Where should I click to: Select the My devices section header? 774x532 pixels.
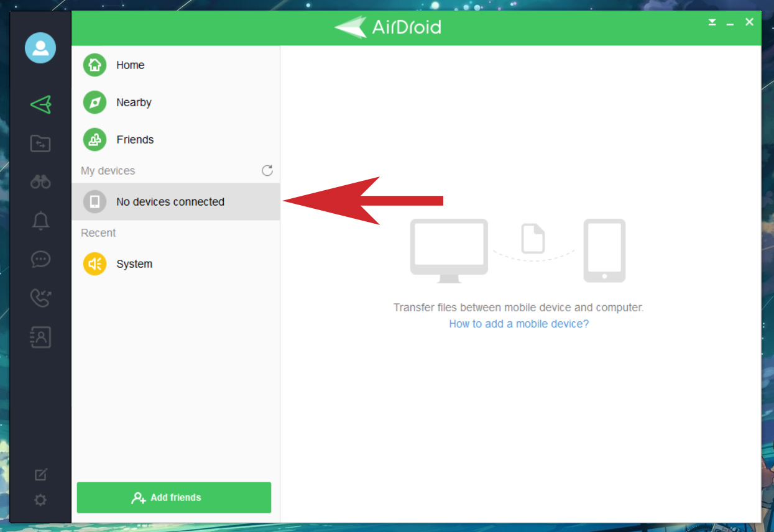pyautogui.click(x=108, y=170)
